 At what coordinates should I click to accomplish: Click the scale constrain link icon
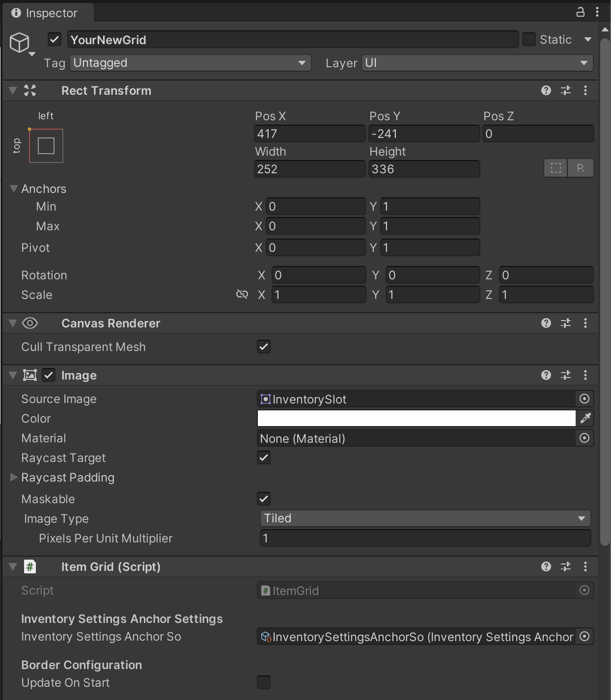(x=242, y=295)
